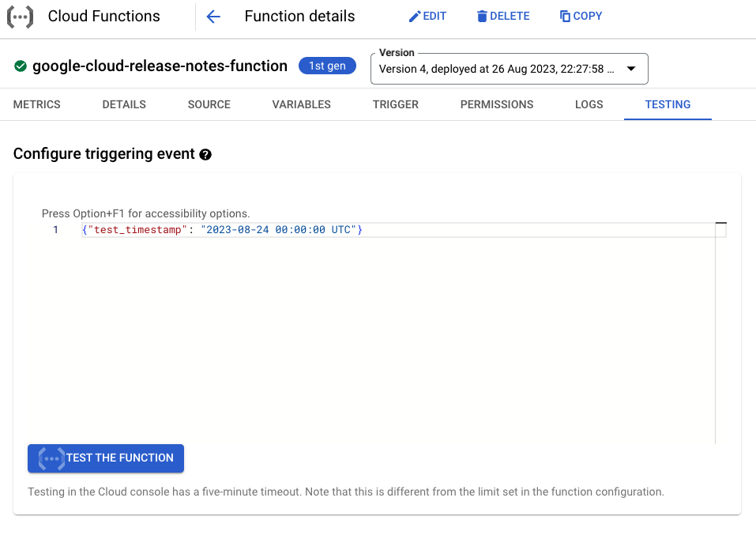Click the function name google-cloud-release-notes-function
Screen dimensions: 756x539
160,66
